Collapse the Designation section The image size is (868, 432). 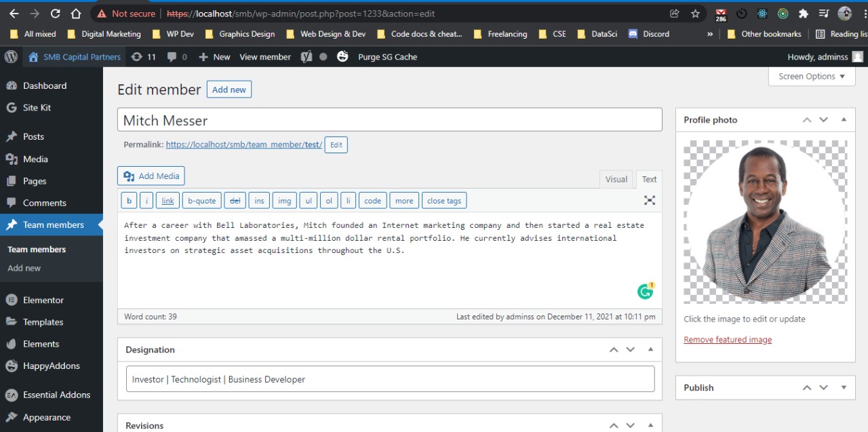point(650,349)
